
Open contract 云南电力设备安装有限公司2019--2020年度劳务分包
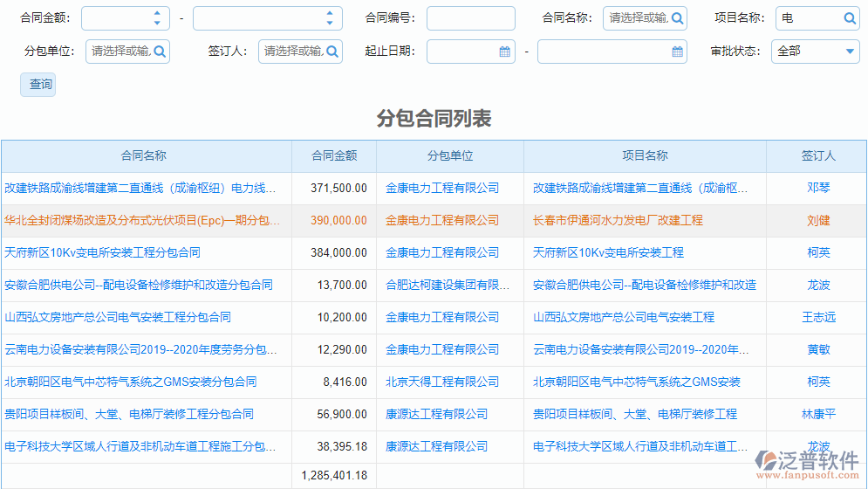[140, 349]
